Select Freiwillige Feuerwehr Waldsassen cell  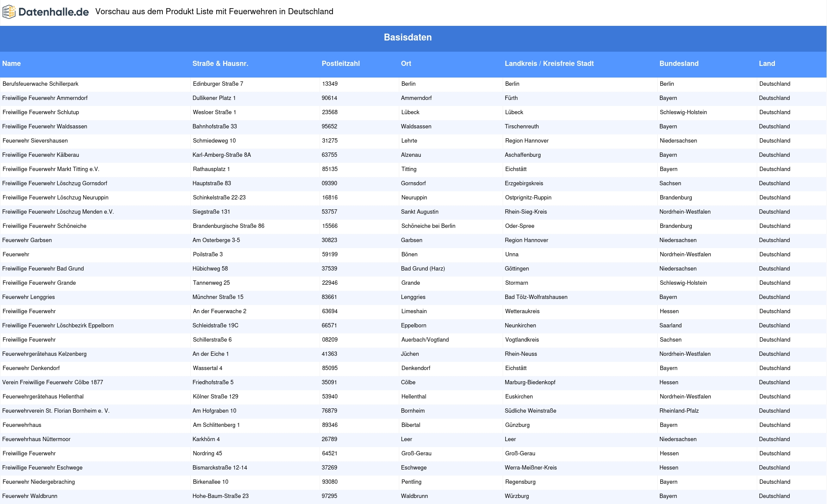(x=45, y=127)
